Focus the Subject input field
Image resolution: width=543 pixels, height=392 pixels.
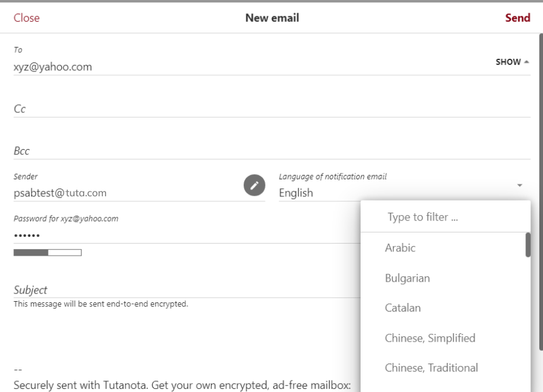click(x=182, y=290)
